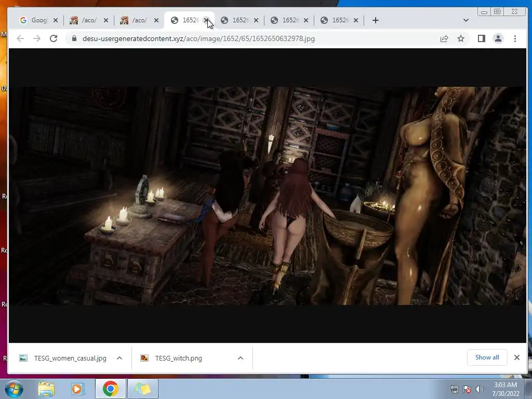This screenshot has height=399, width=532.
Task: Show all downloads
Action: click(487, 357)
